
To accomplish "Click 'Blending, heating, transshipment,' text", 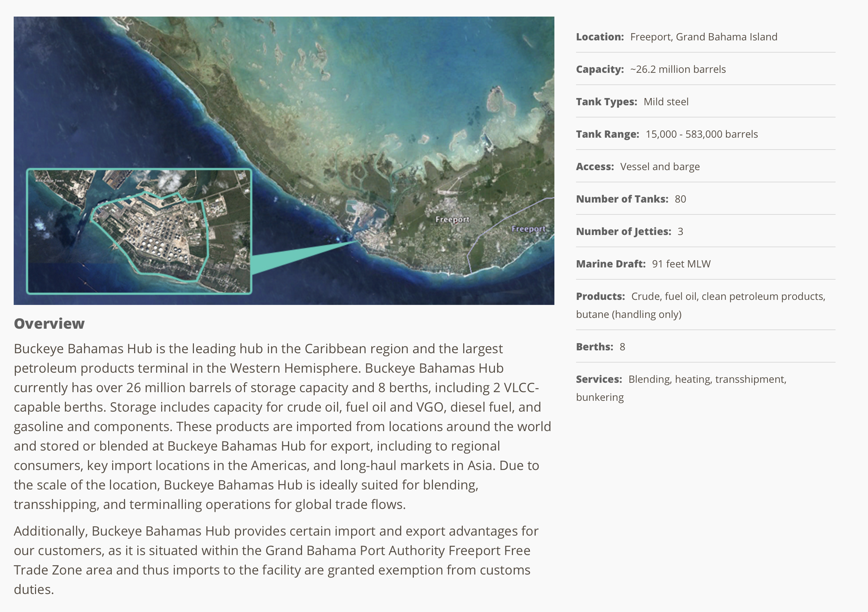I will pyautogui.click(x=707, y=379).
